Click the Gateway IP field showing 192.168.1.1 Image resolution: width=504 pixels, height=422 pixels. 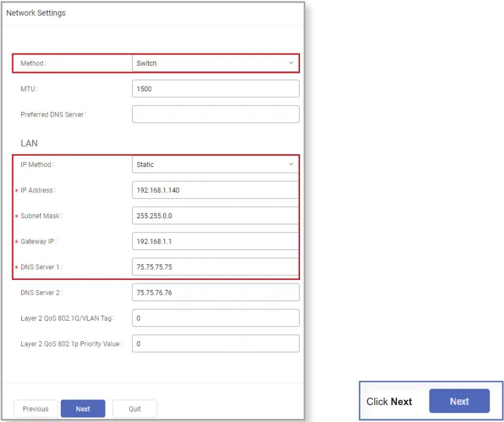click(216, 241)
